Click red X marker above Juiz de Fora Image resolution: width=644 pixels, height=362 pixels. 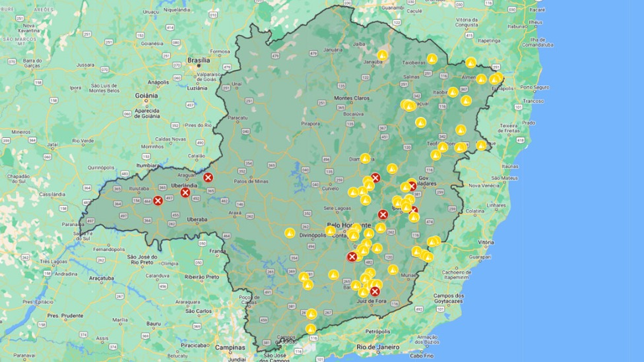click(375, 291)
